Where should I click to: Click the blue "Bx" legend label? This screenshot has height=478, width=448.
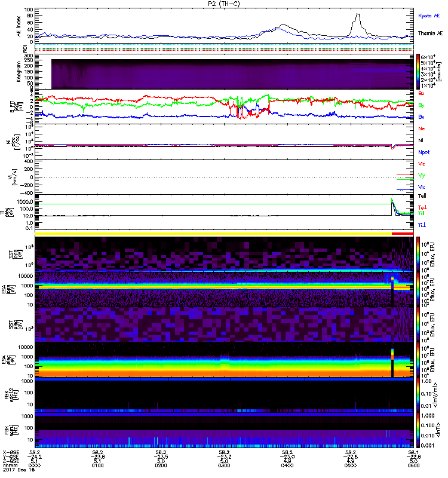pyautogui.click(x=421, y=117)
